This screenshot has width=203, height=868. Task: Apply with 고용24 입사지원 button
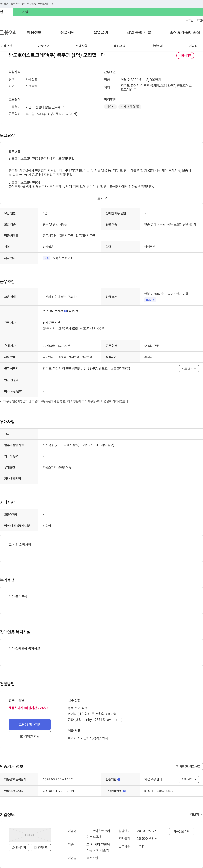[x=30, y=725]
